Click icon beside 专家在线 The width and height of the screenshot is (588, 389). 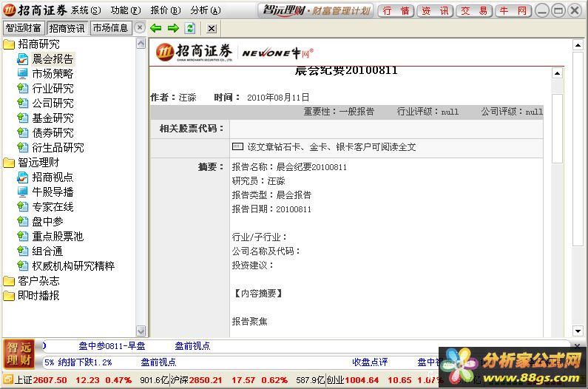tap(22, 206)
